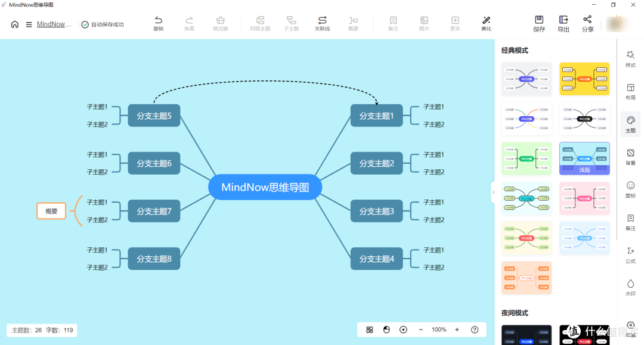Select the orange peach theme
This screenshot has width=644, height=345.
(527, 278)
